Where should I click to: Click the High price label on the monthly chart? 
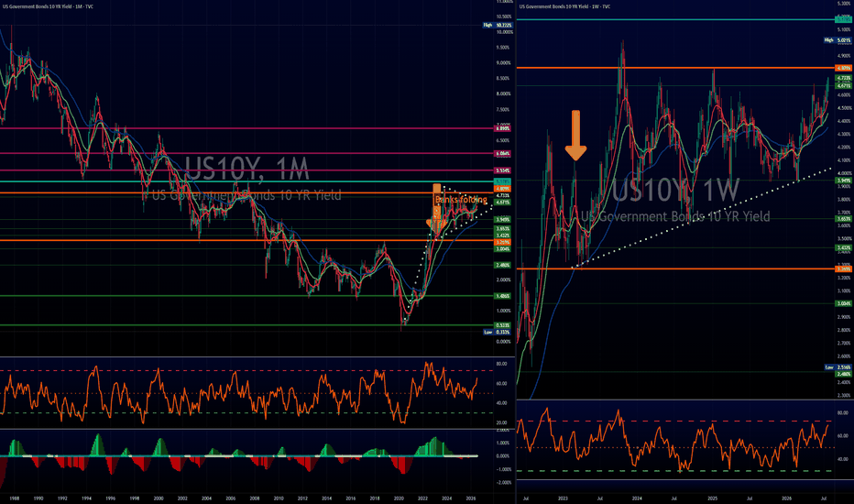pos(498,25)
